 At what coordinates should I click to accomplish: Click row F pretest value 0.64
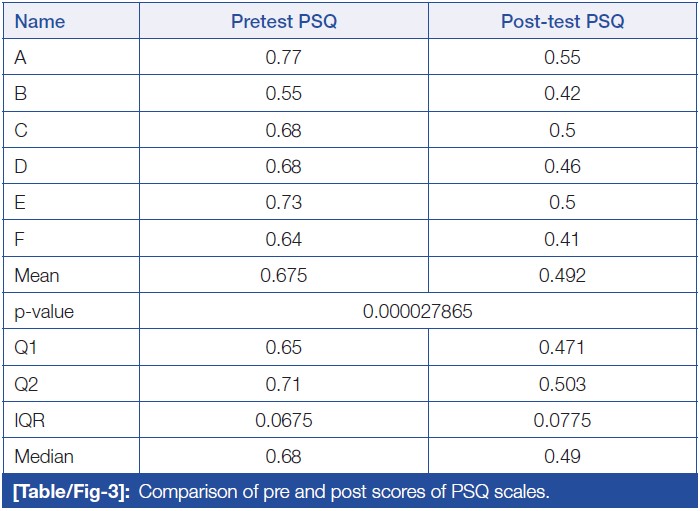point(284,239)
